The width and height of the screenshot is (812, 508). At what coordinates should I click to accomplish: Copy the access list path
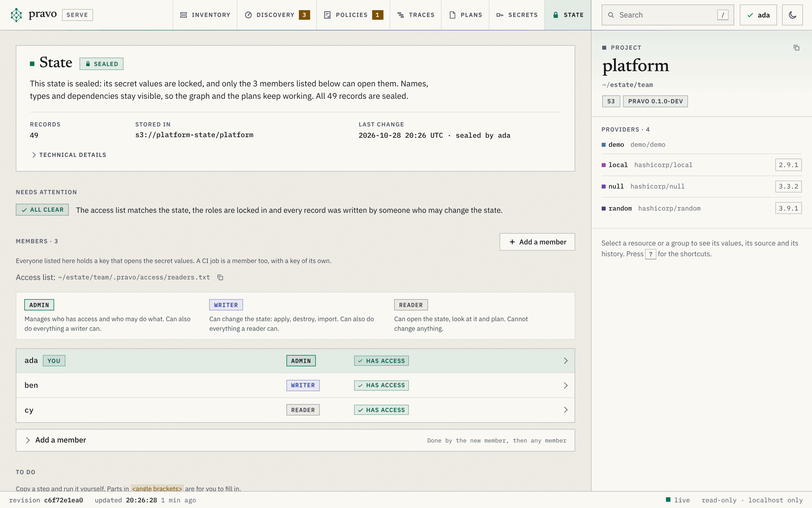[220, 277]
